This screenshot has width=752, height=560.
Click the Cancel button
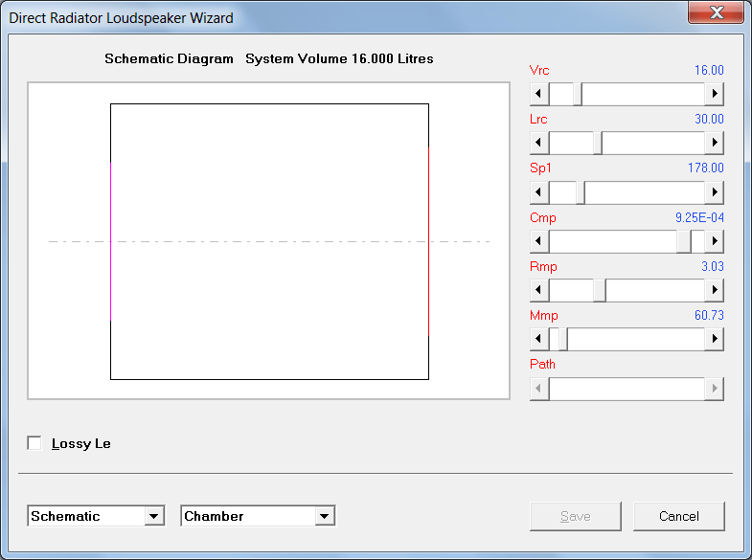pos(678,516)
